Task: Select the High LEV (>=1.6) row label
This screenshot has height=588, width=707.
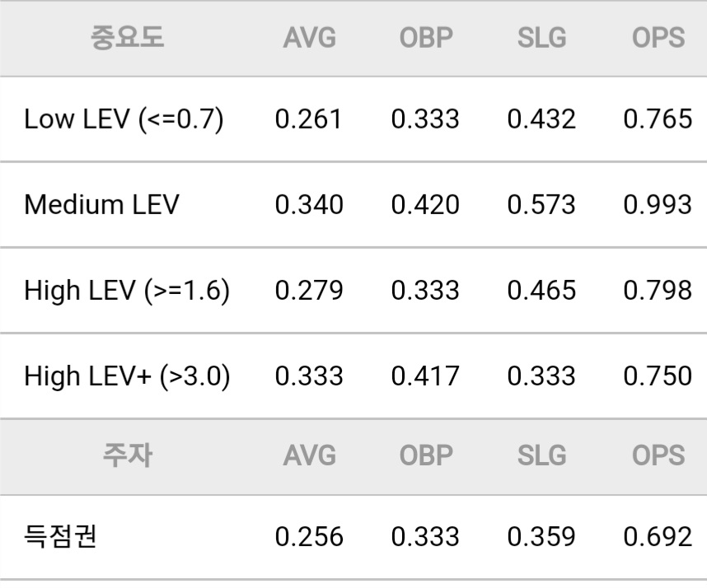Action: coord(127,290)
